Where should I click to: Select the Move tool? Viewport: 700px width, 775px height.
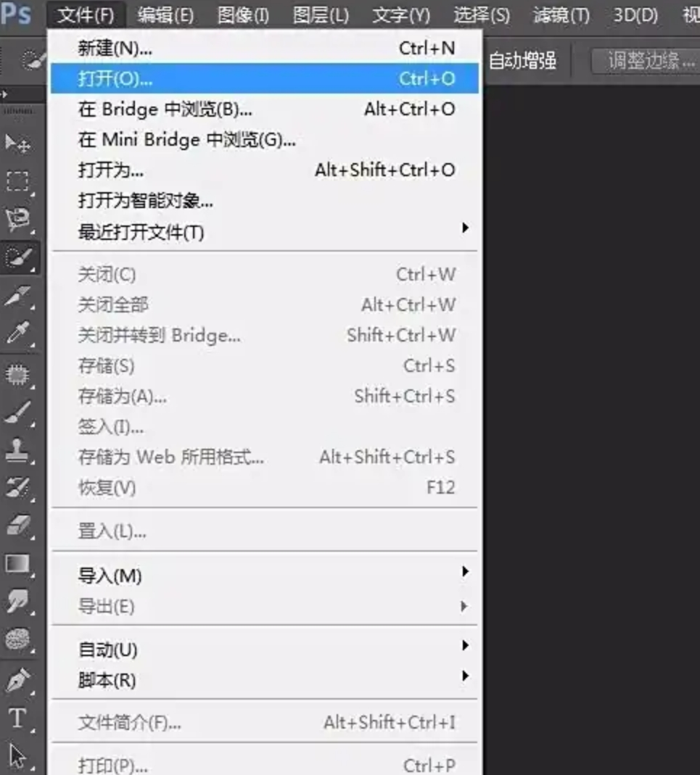[x=18, y=144]
